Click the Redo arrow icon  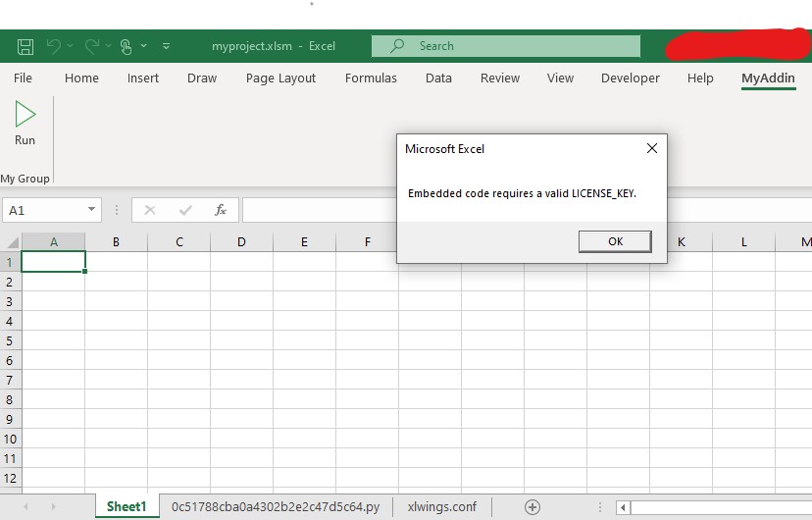91,46
